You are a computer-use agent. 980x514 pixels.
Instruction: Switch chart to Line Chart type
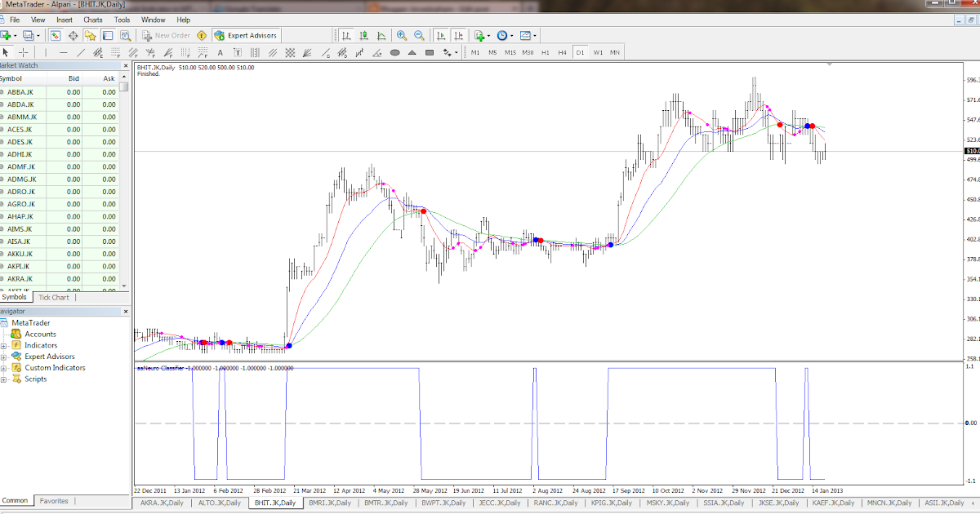[381, 35]
